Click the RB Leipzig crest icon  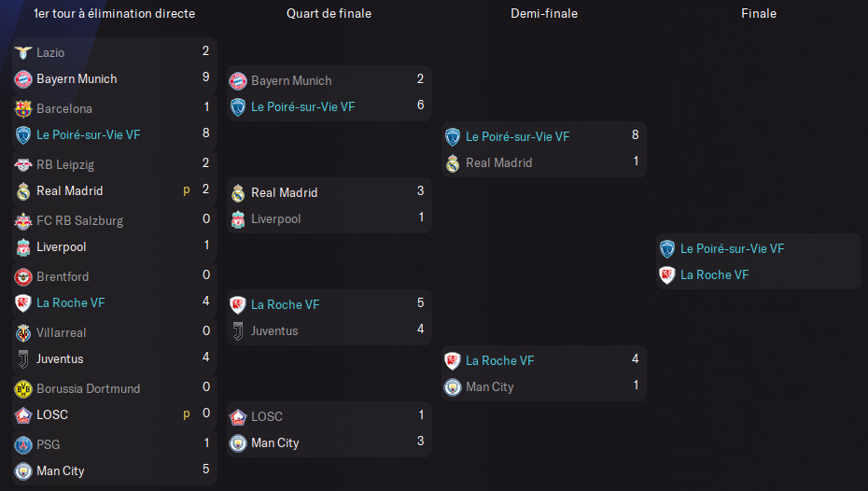point(23,165)
